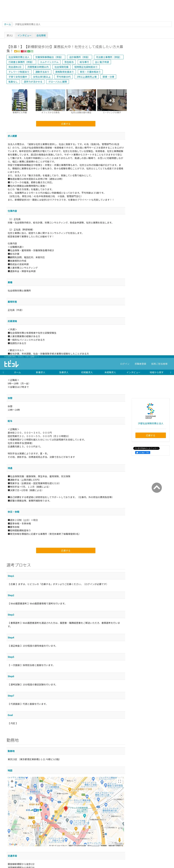This screenshot has width=174, height=868.
Task: Click the ヒビコレ site logo
Action: click(x=11, y=364)
